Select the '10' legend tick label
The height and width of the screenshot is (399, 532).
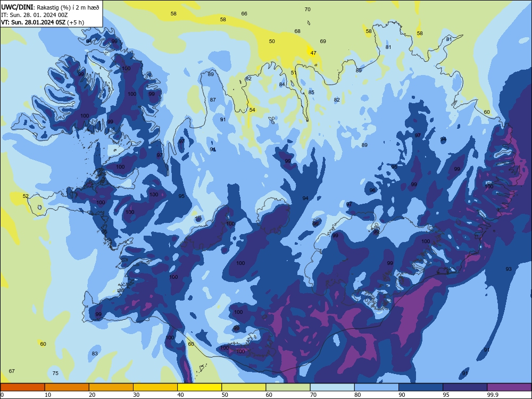click(48, 395)
